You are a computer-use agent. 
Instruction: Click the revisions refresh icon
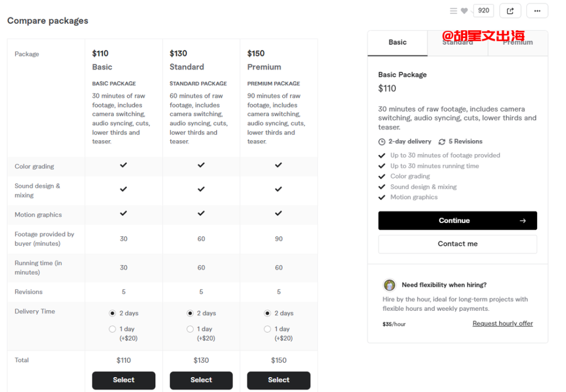[442, 142]
